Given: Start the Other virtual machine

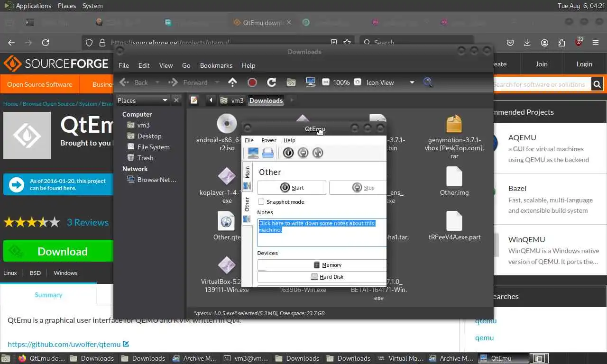Looking at the screenshot, I should click(292, 188).
